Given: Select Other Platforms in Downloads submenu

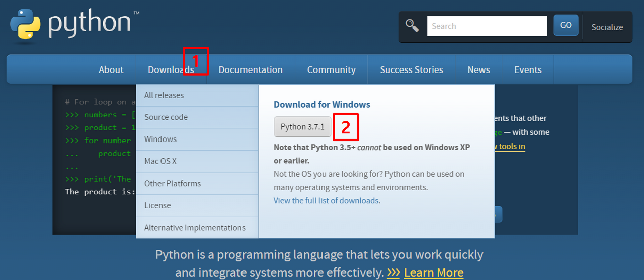Looking at the screenshot, I should (x=197, y=184).
